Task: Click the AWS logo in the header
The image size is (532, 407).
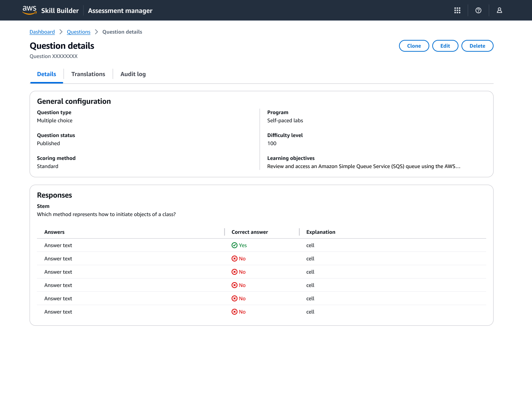Action: click(x=30, y=10)
